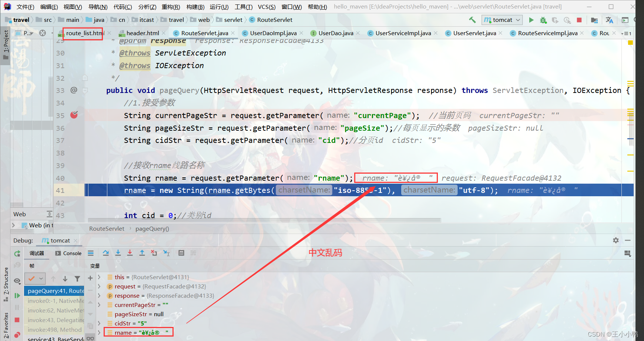Screen dimensions: 644x341
Task: Switch to UserDaoImpl.java editor tab
Action: pos(273,33)
